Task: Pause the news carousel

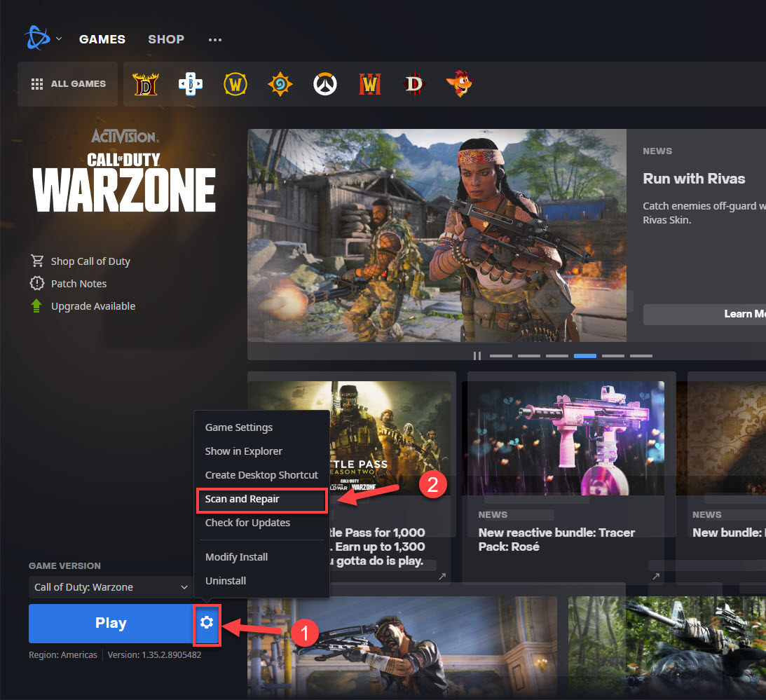Action: coord(477,356)
